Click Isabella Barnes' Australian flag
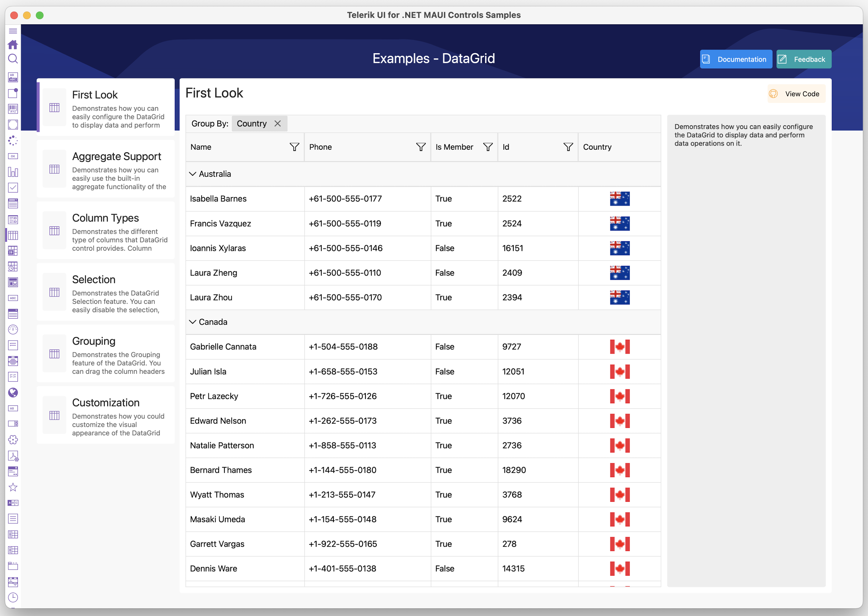 [x=619, y=199]
